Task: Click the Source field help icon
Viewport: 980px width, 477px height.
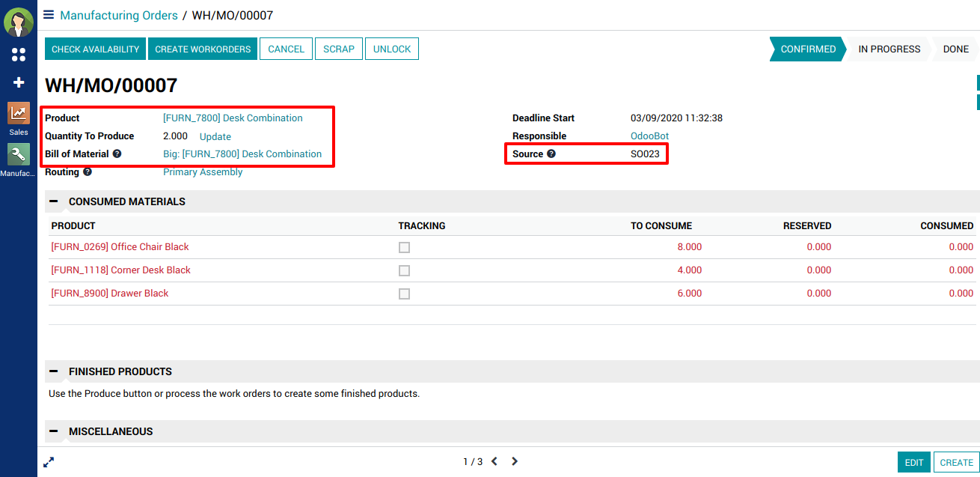Action: point(551,154)
